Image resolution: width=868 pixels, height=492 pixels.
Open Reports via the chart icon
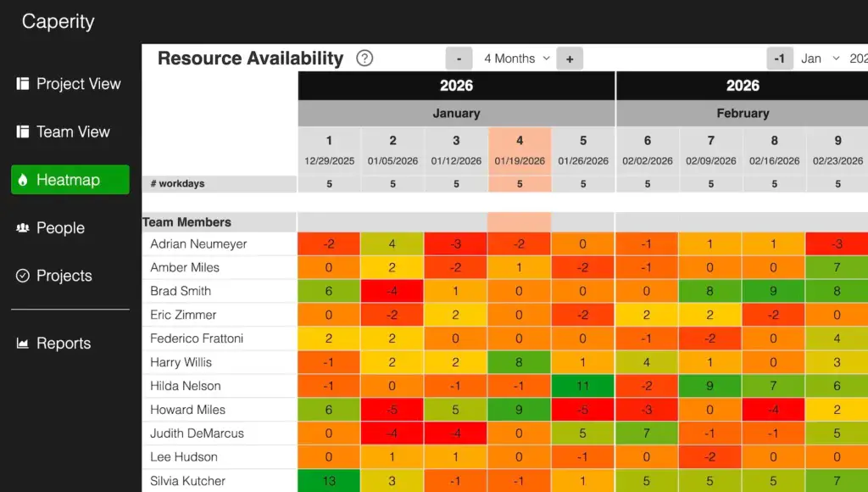point(25,343)
